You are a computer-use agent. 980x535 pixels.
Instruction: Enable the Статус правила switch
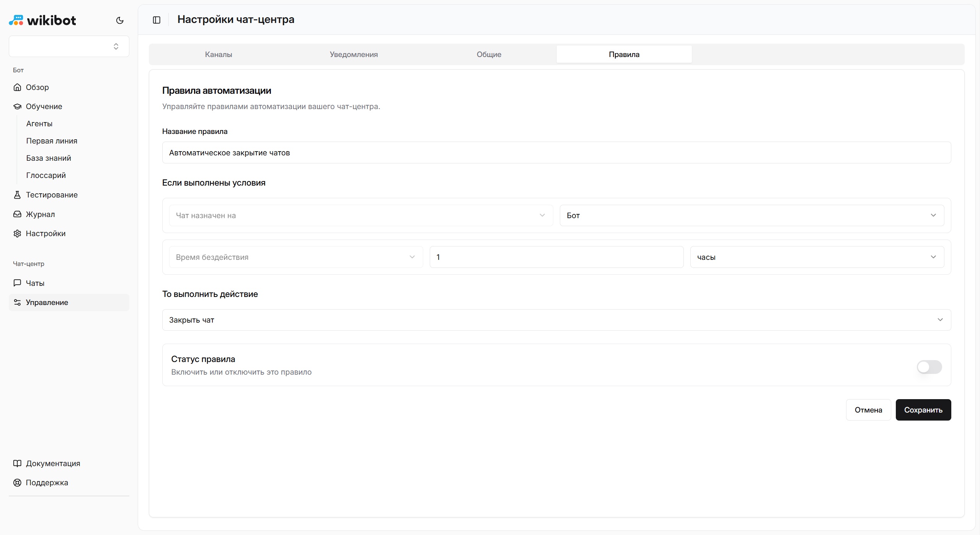pos(929,367)
